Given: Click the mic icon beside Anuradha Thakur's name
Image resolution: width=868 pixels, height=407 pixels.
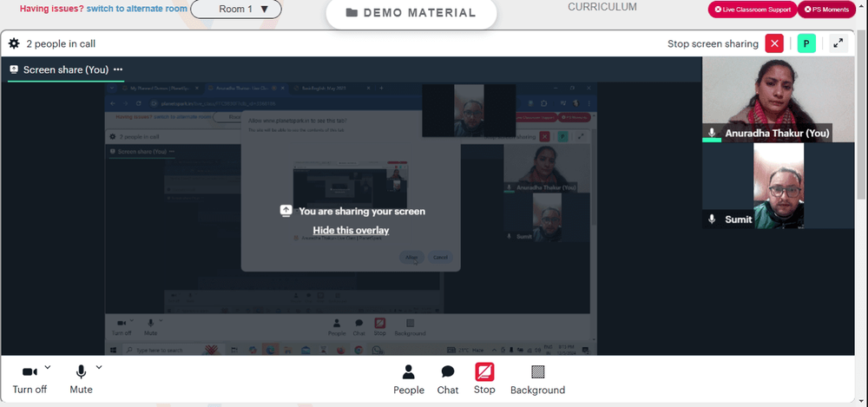Looking at the screenshot, I should pyautogui.click(x=712, y=133).
